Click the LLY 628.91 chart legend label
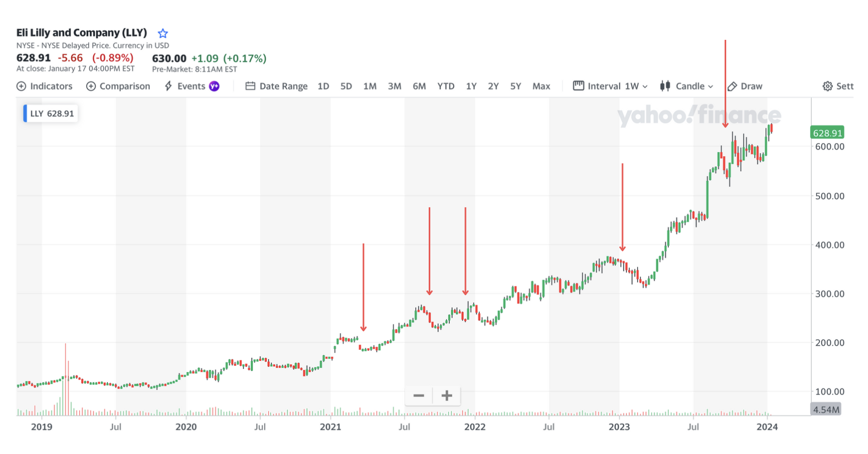This screenshot has width=868, height=454. coord(51,113)
